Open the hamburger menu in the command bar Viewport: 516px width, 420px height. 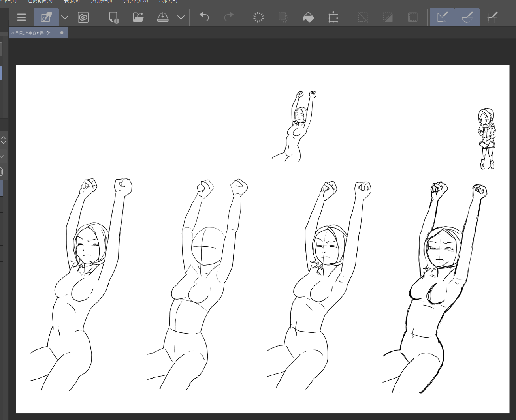21,17
